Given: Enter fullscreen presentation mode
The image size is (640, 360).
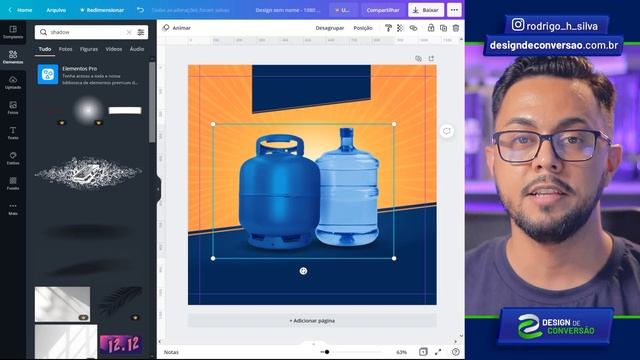Looking at the screenshot, I should (x=438, y=352).
